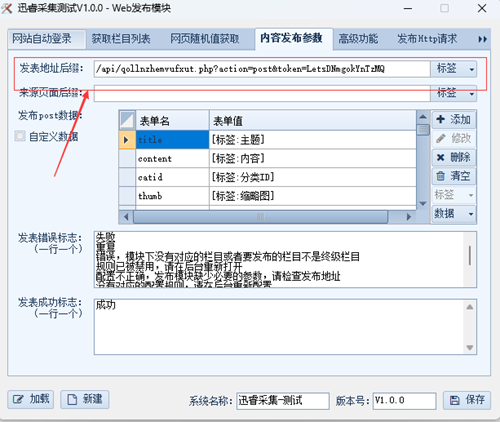Image resolution: width=500 pixels, height=422 pixels.
Task: Click the table scroll right arrow
Action: [x=409, y=217]
